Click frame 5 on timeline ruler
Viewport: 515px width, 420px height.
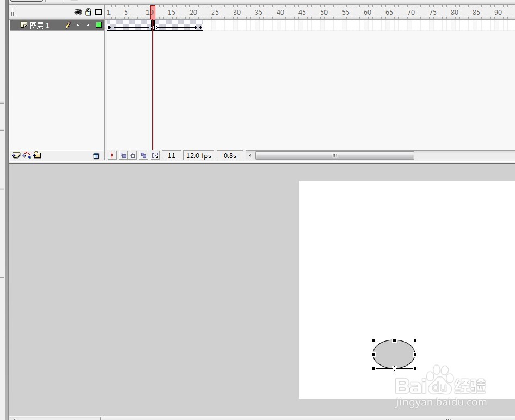[x=126, y=13]
